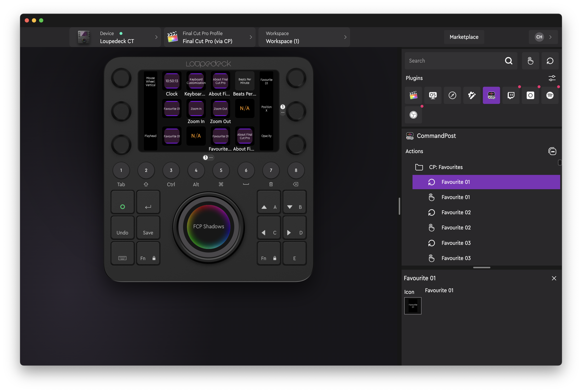Select the Final Cut Pro plugin icon
This screenshot has width=582, height=392.
pyautogui.click(x=413, y=95)
